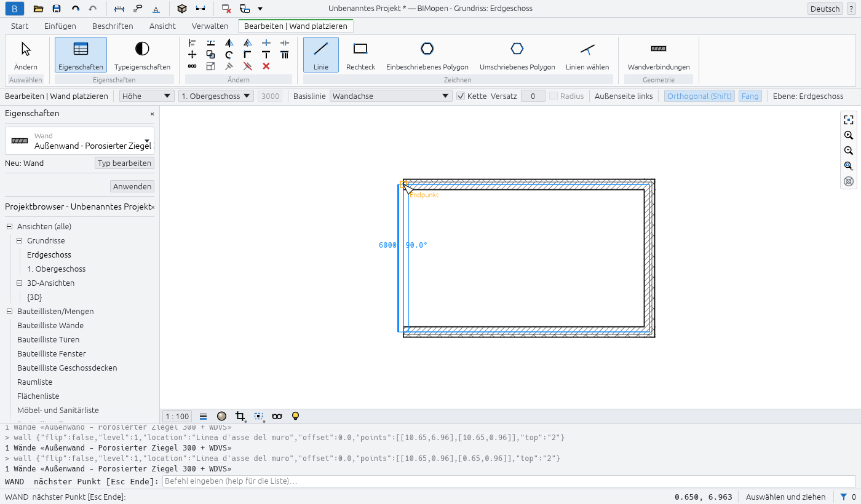Screen dimensions: 861x504
Task: Click the 1 : 100 scale button
Action: tap(178, 416)
